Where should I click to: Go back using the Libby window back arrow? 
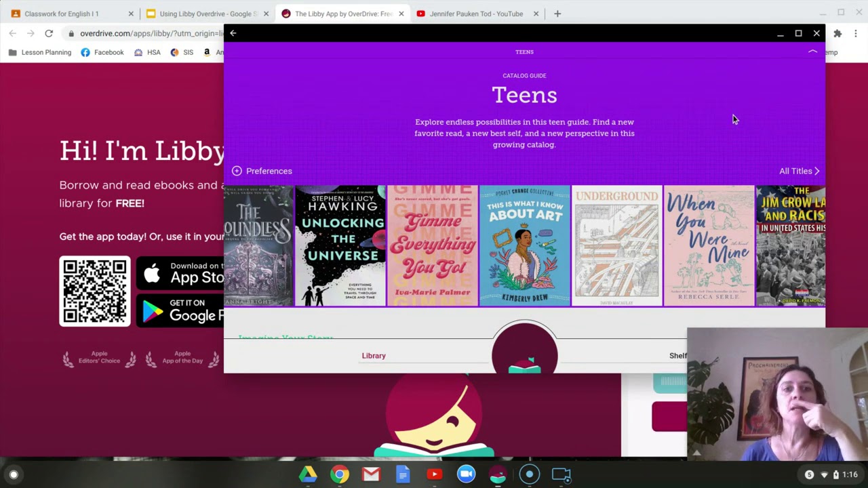tap(233, 33)
